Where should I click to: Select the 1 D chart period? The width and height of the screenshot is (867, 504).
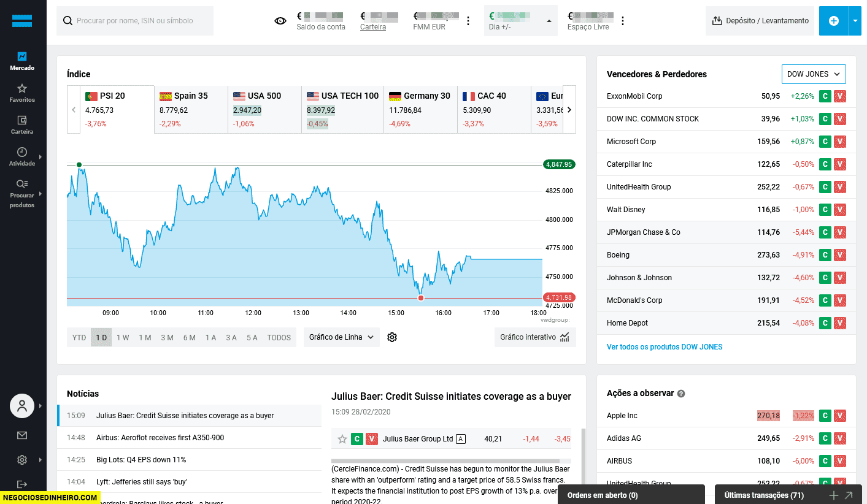tap(101, 337)
